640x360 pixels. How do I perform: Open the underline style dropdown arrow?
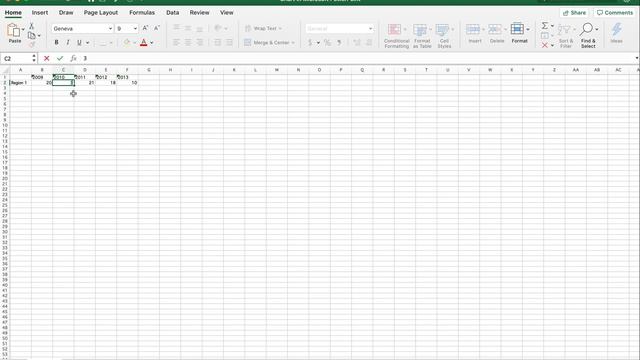tap(87, 43)
